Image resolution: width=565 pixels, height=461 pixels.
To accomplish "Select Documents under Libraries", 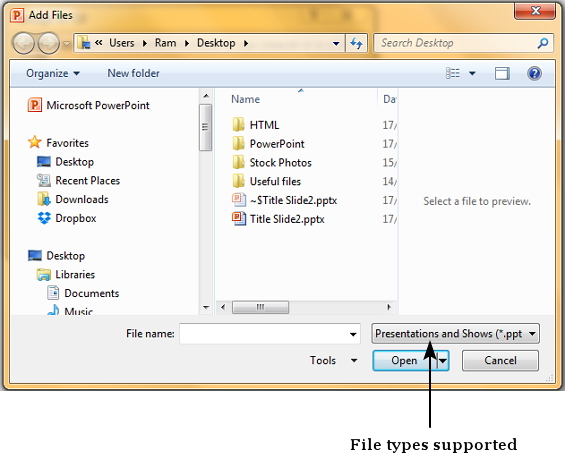I will click(83, 293).
